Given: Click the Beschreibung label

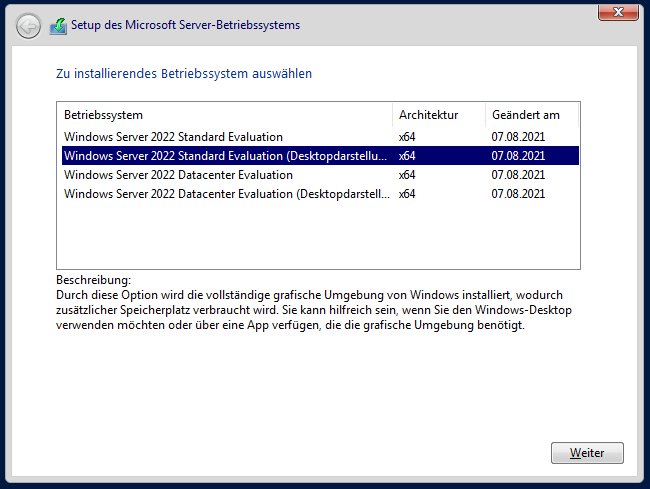Looking at the screenshot, I should coord(93,280).
